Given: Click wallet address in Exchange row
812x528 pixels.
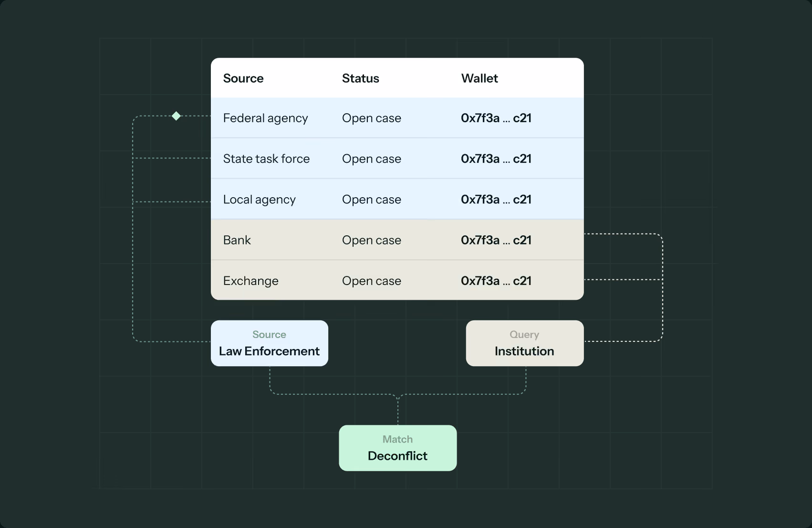Looking at the screenshot, I should (x=496, y=281).
